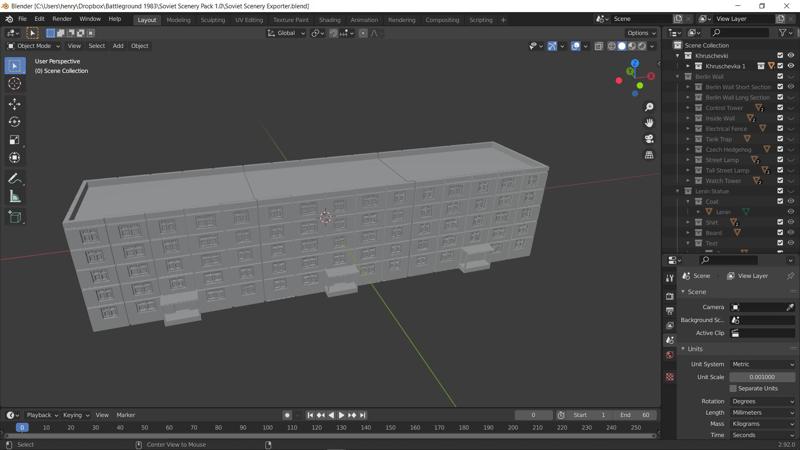Switch to the Modeling workspace tab
This screenshot has width=800, height=450.
pos(178,19)
